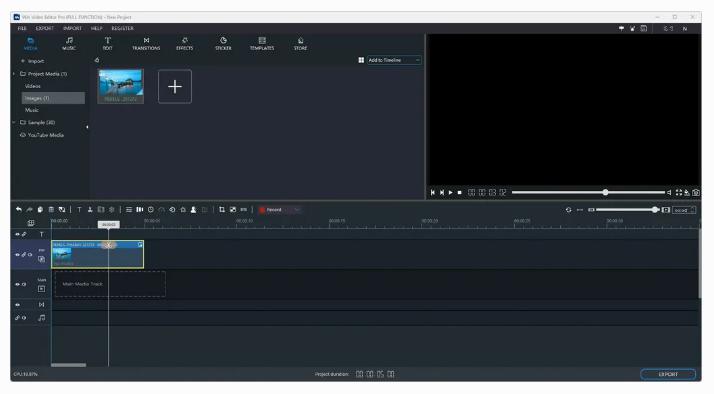Hide the PIP track with eye icon
The width and height of the screenshot is (714, 394).
coord(17,255)
